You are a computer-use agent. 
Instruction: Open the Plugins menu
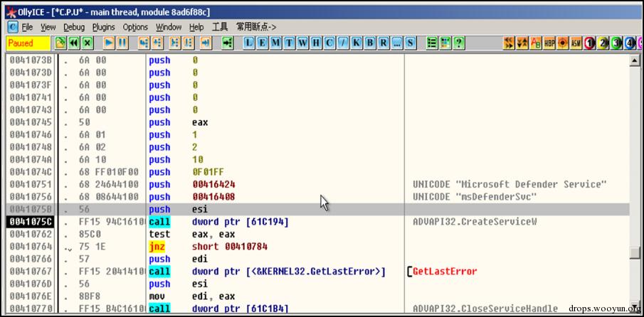click(x=103, y=27)
